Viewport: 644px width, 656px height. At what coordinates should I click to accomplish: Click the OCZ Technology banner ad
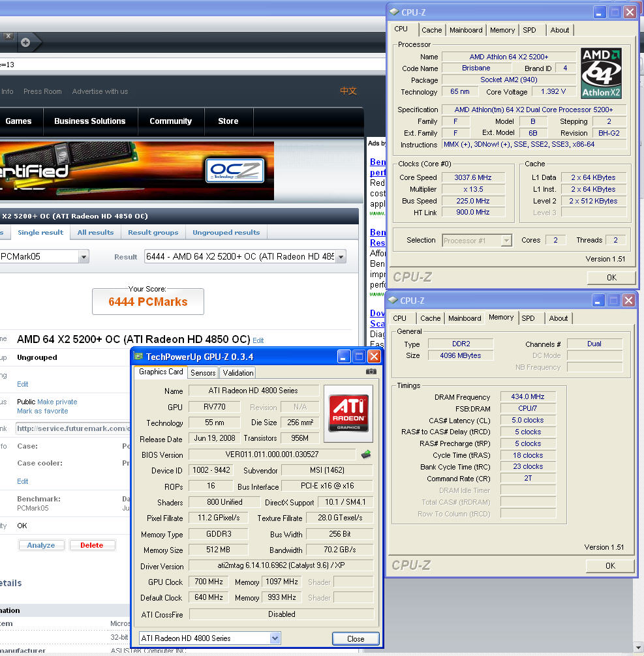pyautogui.click(x=137, y=171)
